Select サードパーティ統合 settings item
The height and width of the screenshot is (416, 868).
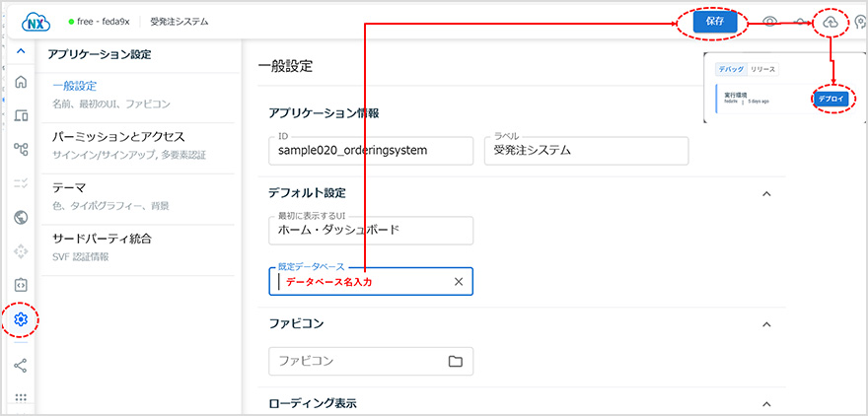138,246
